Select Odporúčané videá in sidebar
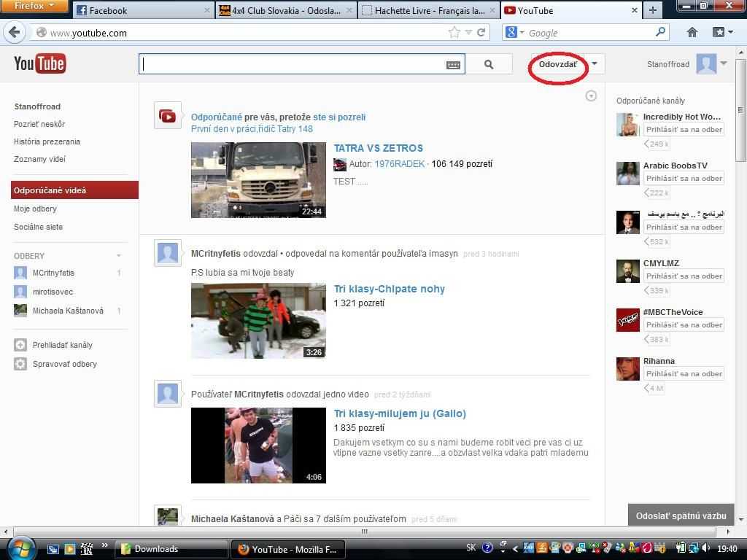The image size is (747, 560). (x=74, y=190)
